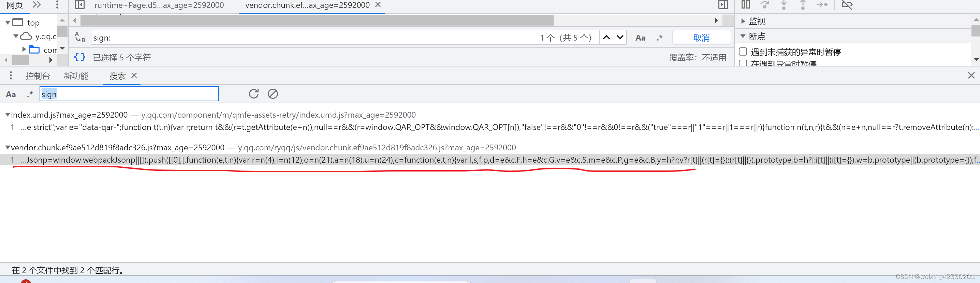The image size is (980, 283).
Task: Click navigator scrollbar down arrow
Action: click(62, 48)
